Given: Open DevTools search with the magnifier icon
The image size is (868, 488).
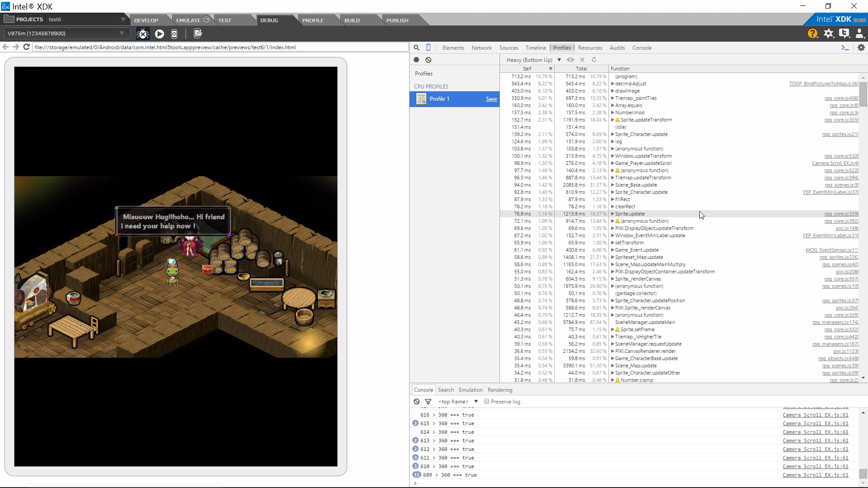Looking at the screenshot, I should coord(416,47).
